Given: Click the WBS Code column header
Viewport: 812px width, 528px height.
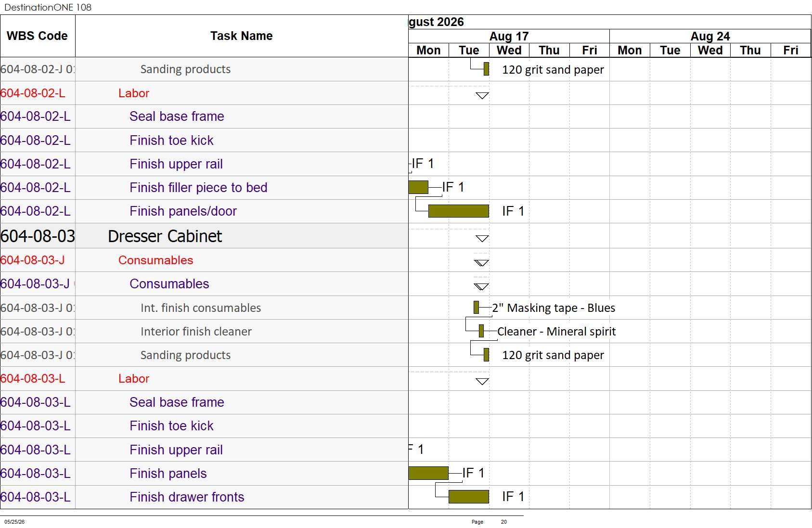Looking at the screenshot, I should coord(38,36).
